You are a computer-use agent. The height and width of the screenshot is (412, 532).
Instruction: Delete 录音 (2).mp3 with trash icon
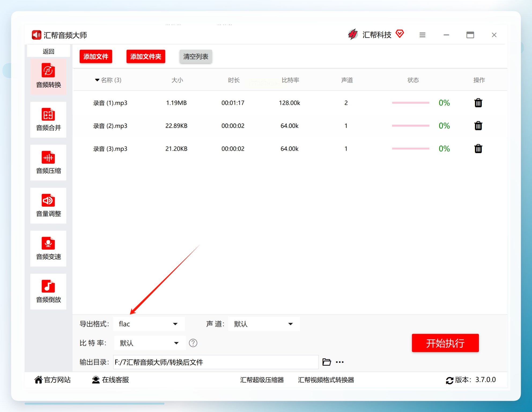pyautogui.click(x=478, y=126)
